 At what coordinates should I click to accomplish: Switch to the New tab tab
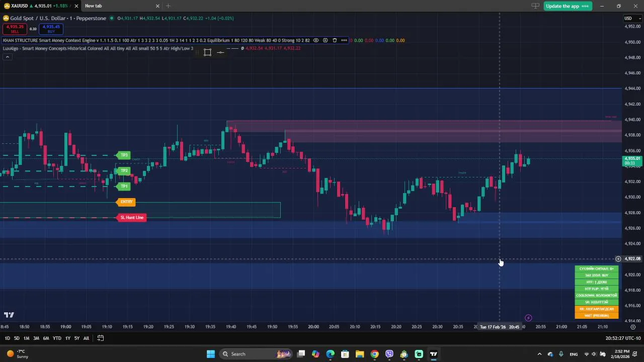point(121,6)
